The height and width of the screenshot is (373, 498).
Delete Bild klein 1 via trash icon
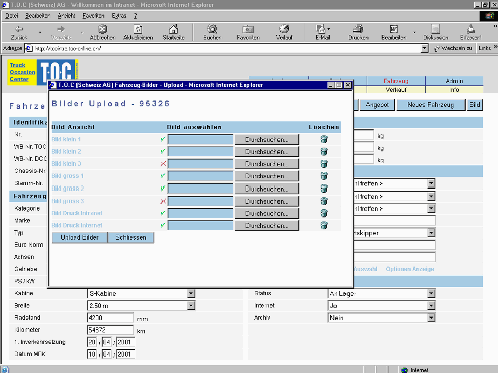[x=324, y=139]
